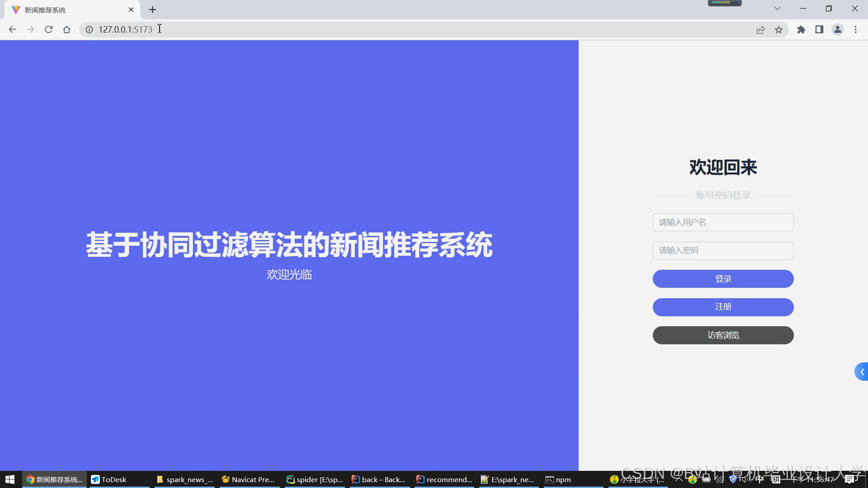Screen dimensions: 868x488
Task: Click the 登录 login button
Action: 723,279
